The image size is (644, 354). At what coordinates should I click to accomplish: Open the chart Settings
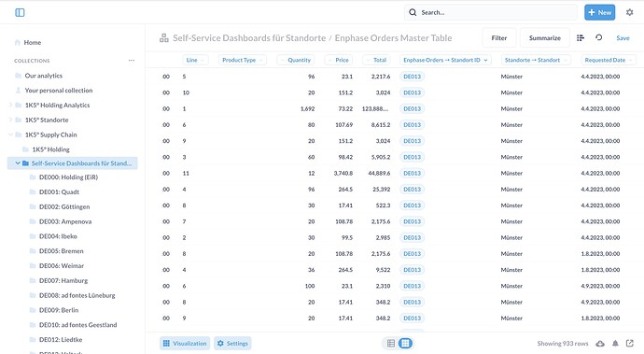click(232, 344)
